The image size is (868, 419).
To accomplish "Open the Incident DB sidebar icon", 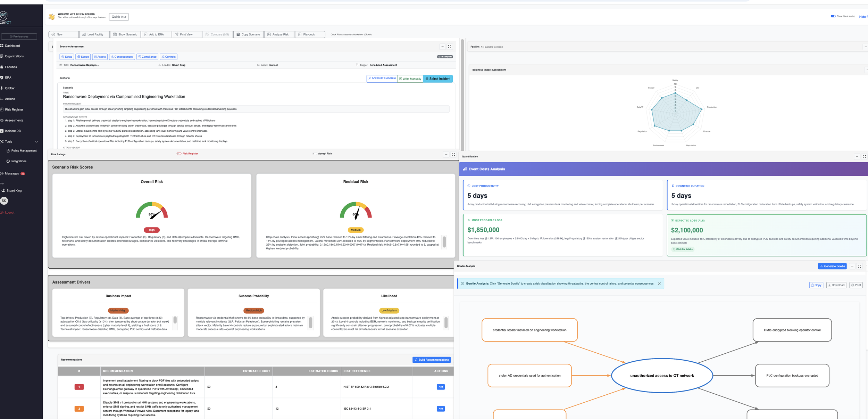I will click(x=2, y=131).
